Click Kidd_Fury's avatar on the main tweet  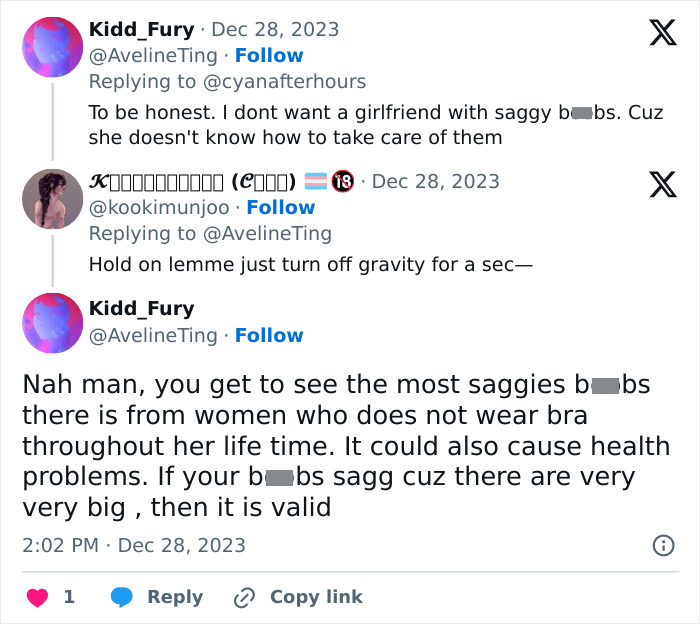click(52, 323)
